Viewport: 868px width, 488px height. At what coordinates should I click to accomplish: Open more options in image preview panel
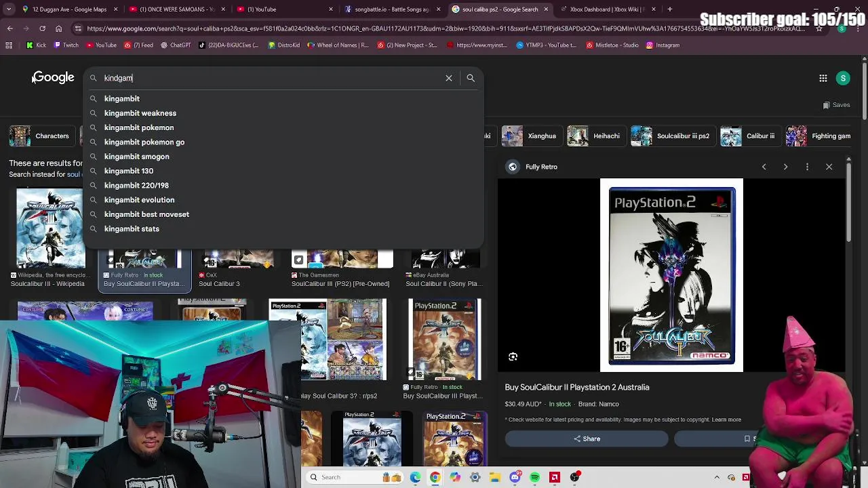tap(807, 167)
